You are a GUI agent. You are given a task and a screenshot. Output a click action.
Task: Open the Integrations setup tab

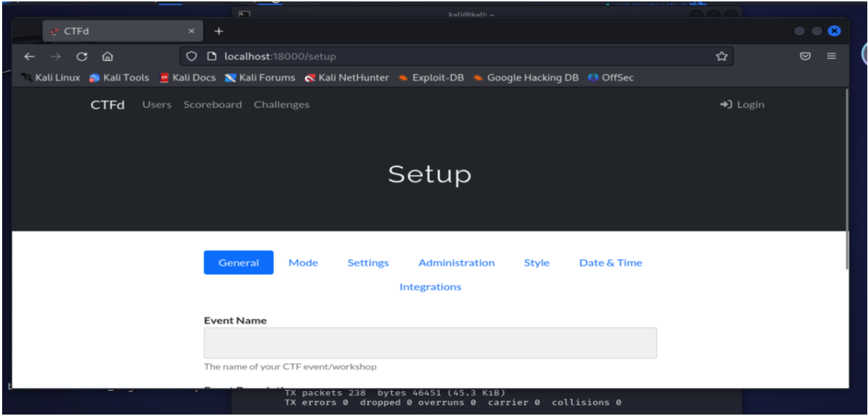[430, 287]
